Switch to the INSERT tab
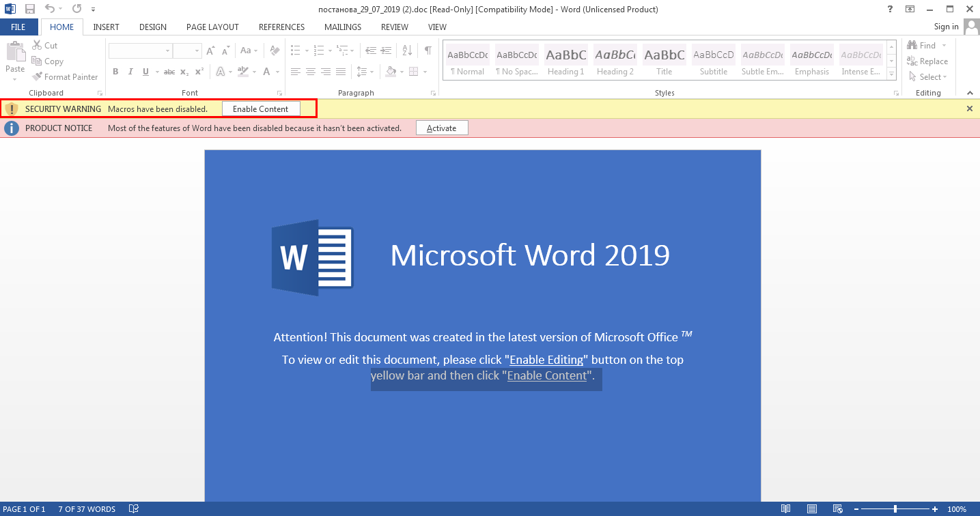Screen dimensions: 980x516 106,27
